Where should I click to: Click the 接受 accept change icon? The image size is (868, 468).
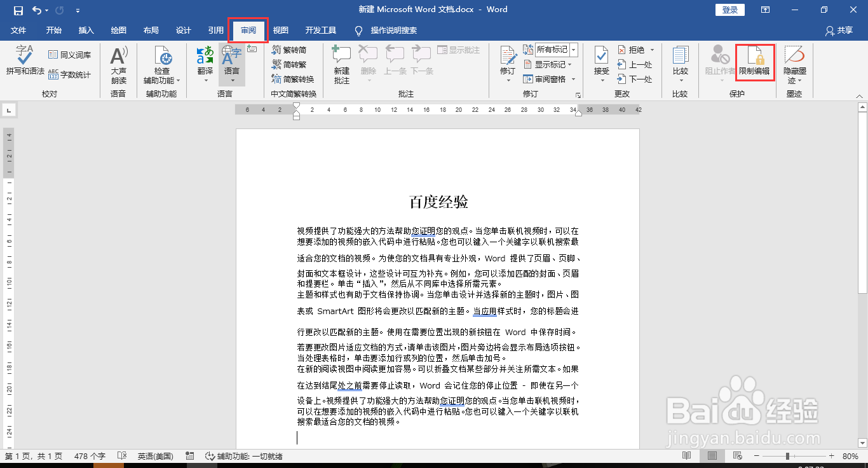coord(601,56)
